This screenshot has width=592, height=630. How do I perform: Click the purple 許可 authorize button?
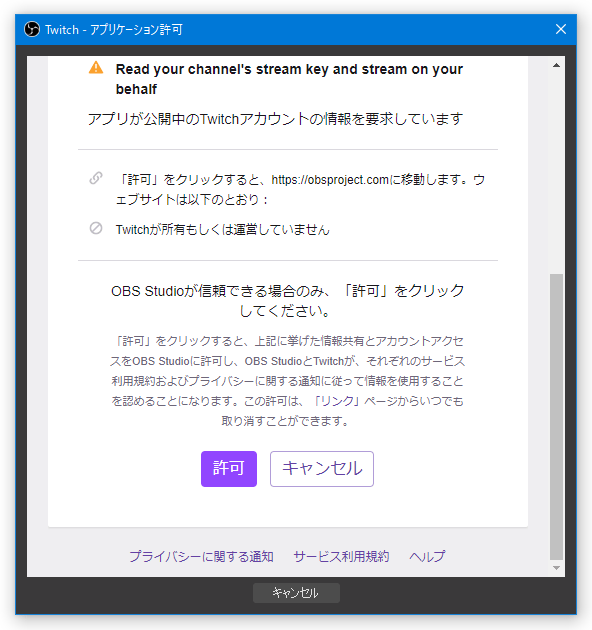[x=229, y=468]
